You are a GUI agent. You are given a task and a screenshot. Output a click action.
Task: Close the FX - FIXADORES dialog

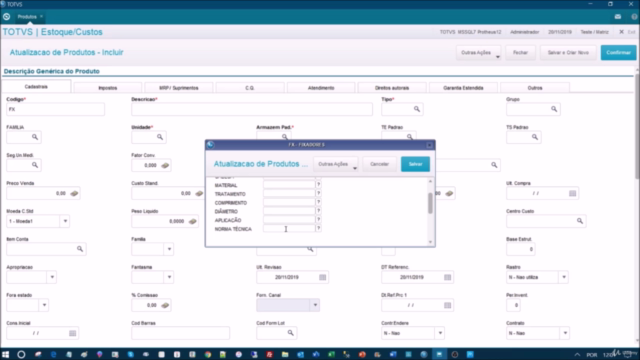[429, 145]
